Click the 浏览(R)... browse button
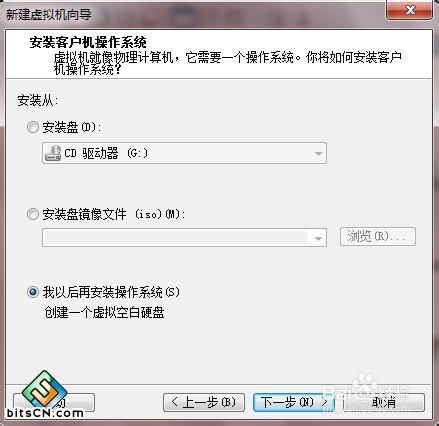439x426 pixels. (x=378, y=237)
